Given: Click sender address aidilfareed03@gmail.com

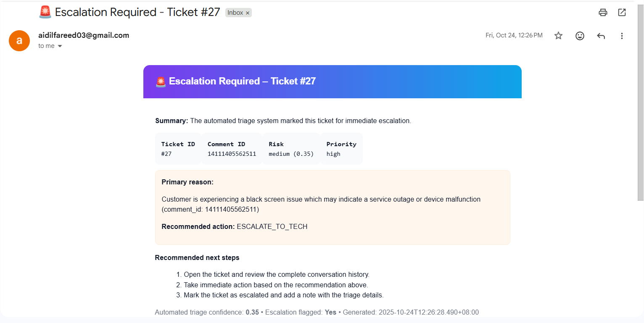Looking at the screenshot, I should coord(84,35).
